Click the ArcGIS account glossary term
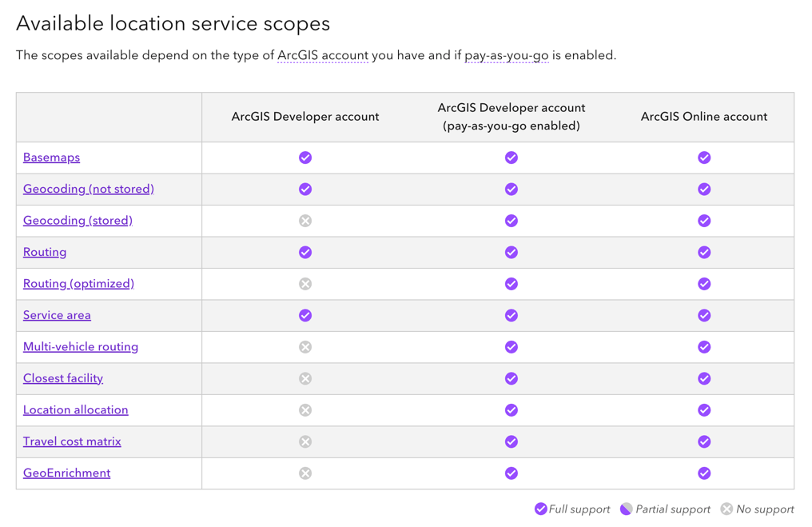The image size is (812, 527). coord(323,56)
